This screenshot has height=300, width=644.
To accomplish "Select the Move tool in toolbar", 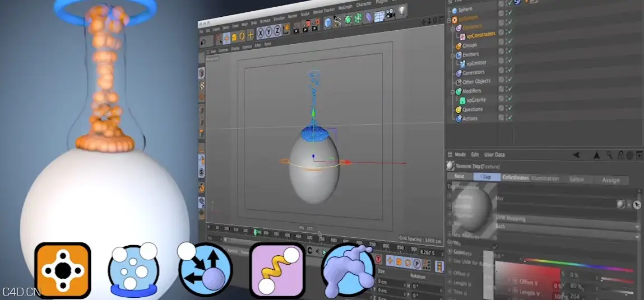I will coord(226,39).
